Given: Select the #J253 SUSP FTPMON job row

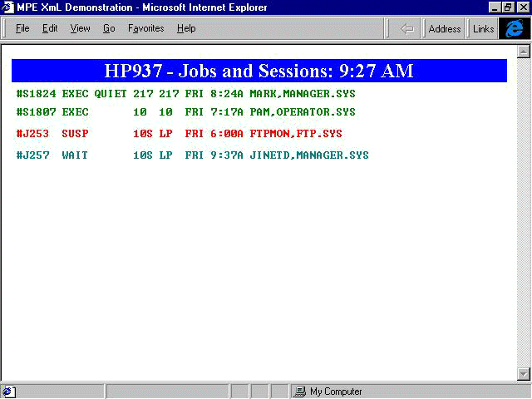Looking at the screenshot, I should [179, 134].
